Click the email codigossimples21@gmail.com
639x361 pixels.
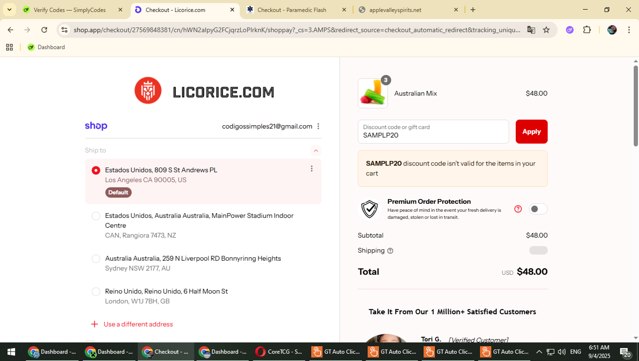(267, 126)
